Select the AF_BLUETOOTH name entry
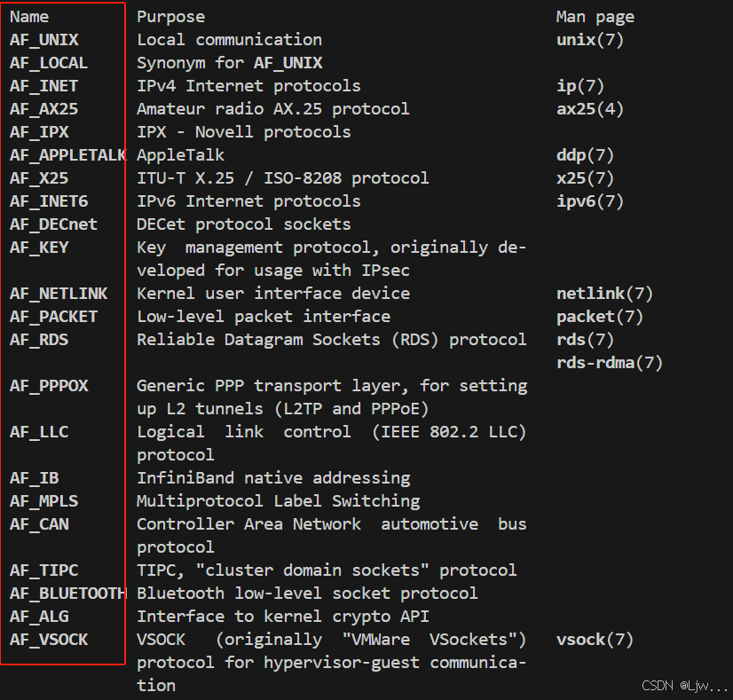 67,594
